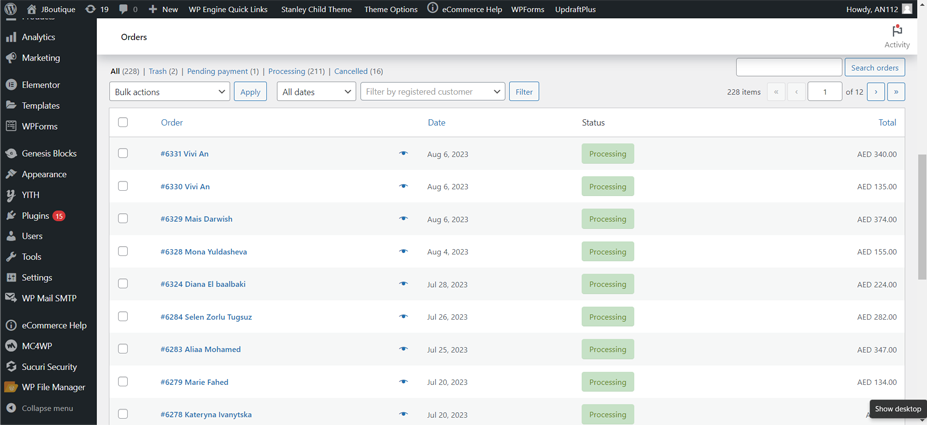
Task: Preview order #6284 Selen Zorlu Tugsuz eye icon
Action: 403,316
